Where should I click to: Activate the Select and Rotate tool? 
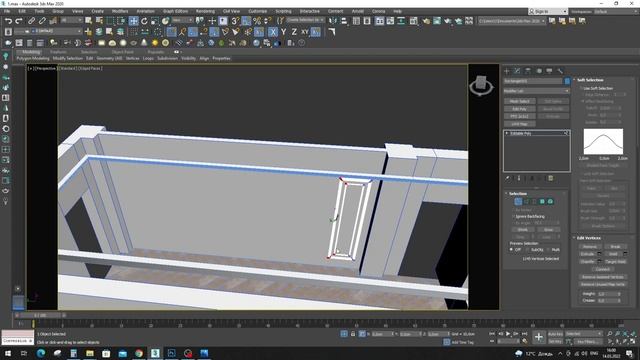click(x=144, y=21)
